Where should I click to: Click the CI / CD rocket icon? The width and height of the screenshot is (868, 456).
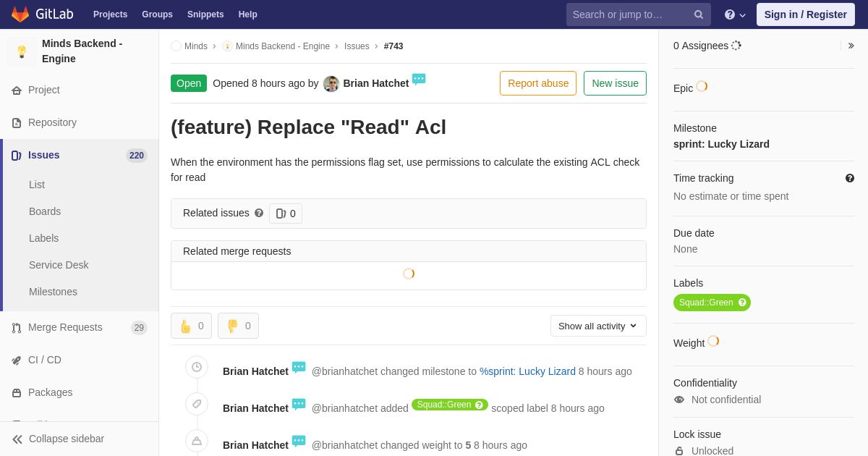pyautogui.click(x=17, y=360)
